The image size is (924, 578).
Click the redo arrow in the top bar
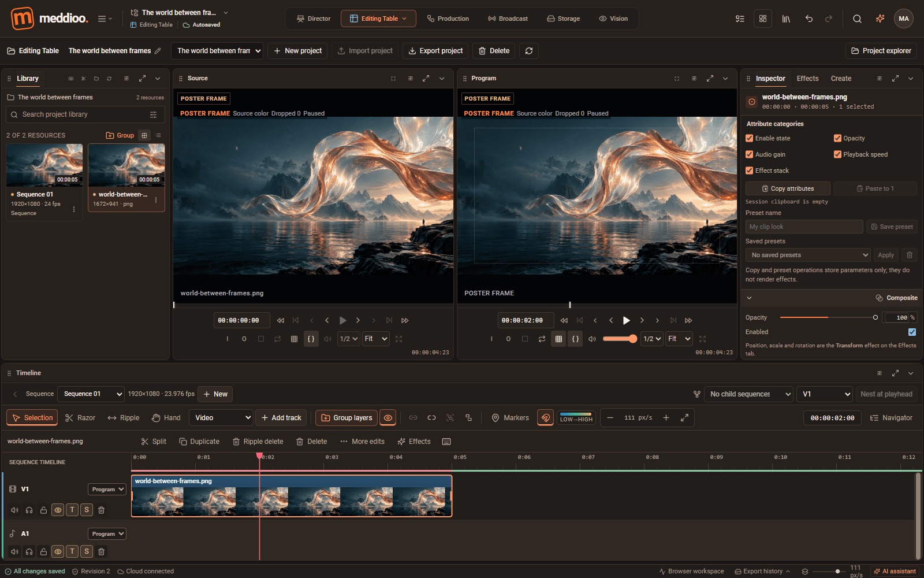click(x=829, y=18)
